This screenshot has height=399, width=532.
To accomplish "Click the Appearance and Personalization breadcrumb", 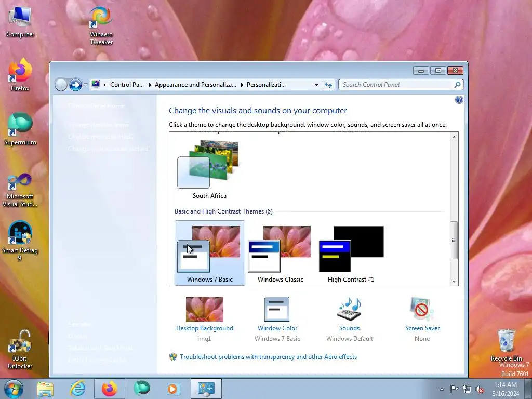I will coord(195,85).
